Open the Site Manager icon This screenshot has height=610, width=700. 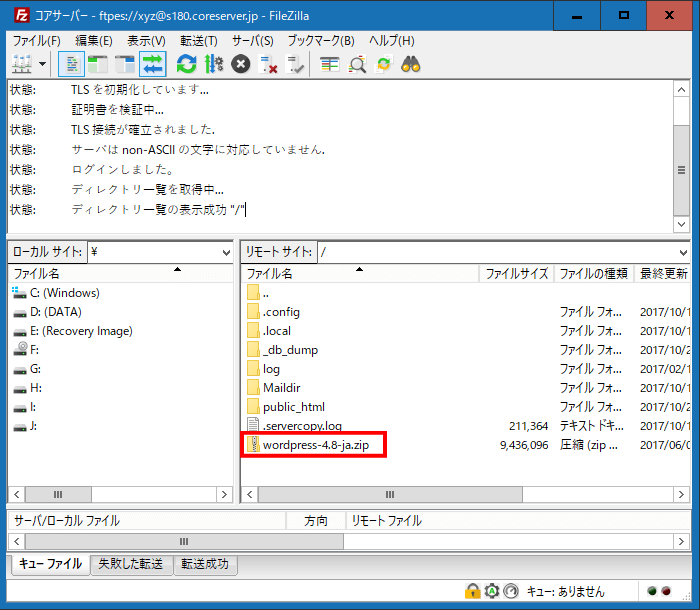click(x=21, y=64)
